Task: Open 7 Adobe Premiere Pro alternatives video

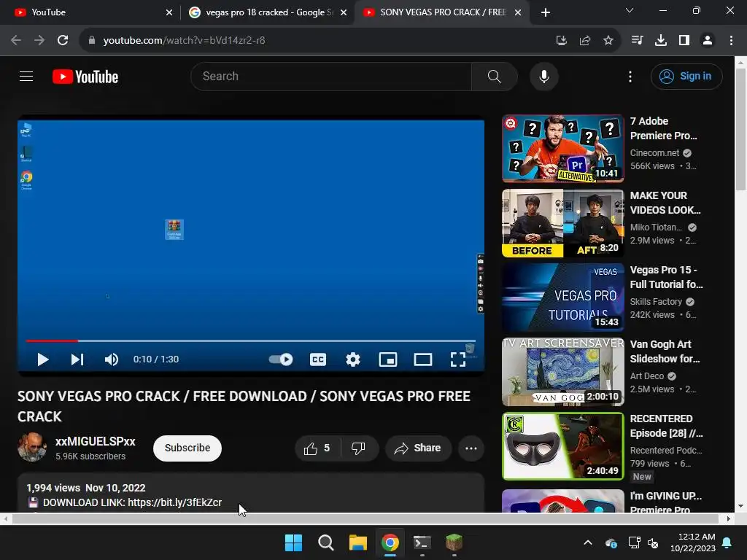Action: pyautogui.click(x=562, y=149)
